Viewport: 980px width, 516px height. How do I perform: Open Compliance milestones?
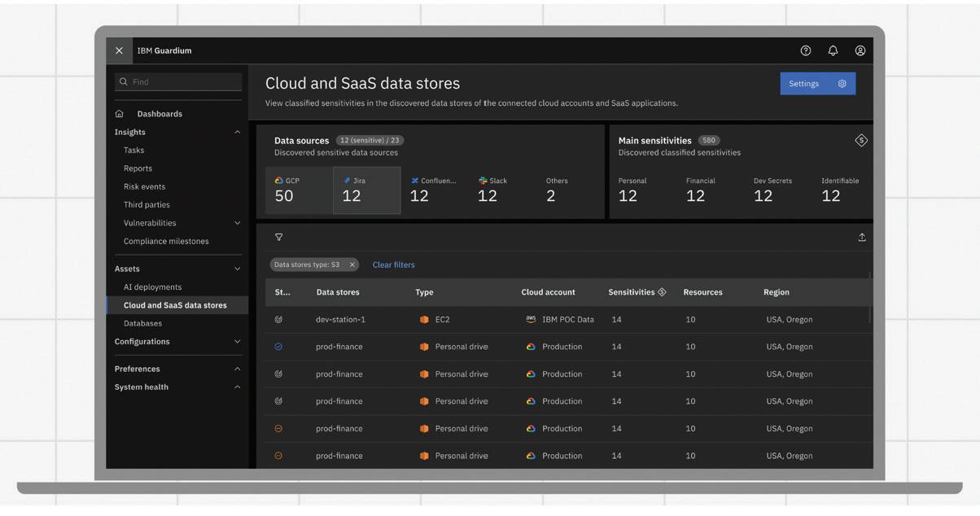click(166, 242)
